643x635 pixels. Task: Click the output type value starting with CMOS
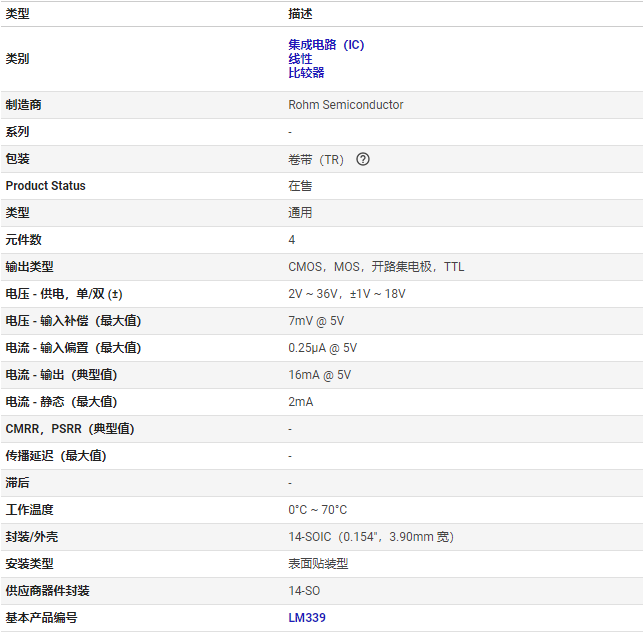tap(376, 267)
